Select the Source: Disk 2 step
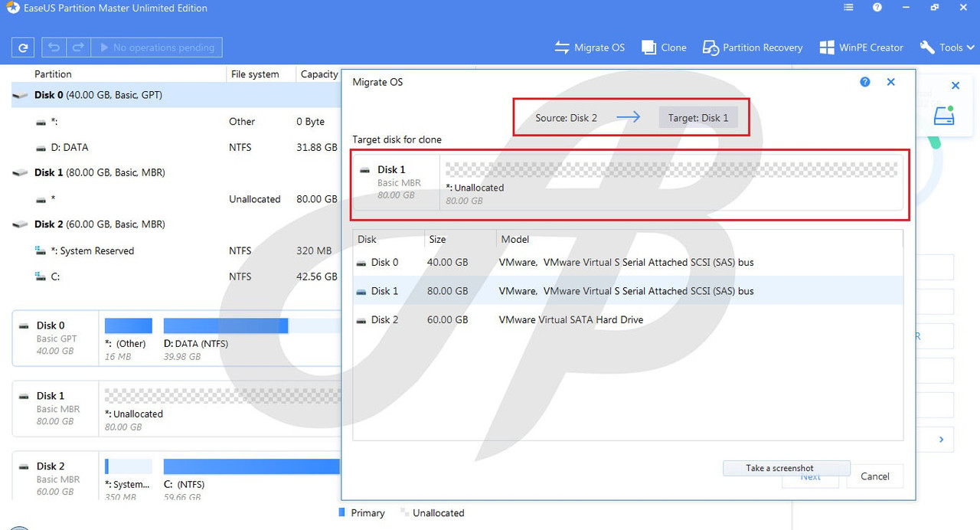Screen dimensions: 980x530 [566, 118]
